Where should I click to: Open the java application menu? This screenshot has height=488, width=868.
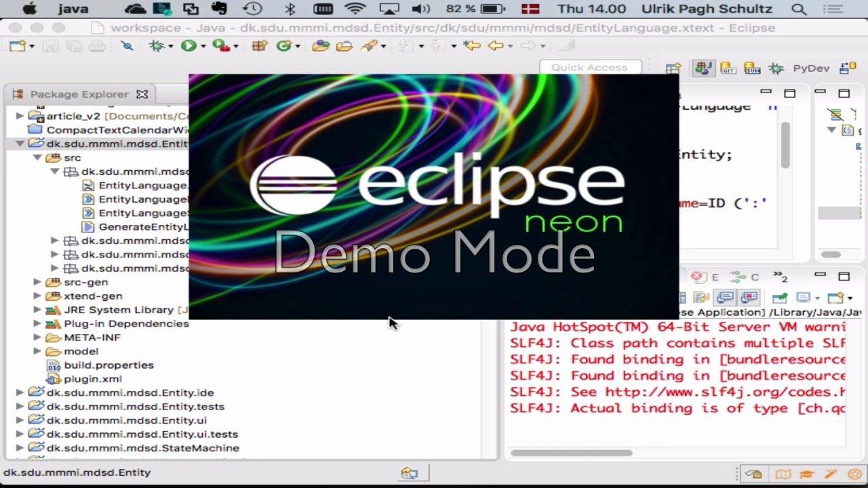pos(73,9)
